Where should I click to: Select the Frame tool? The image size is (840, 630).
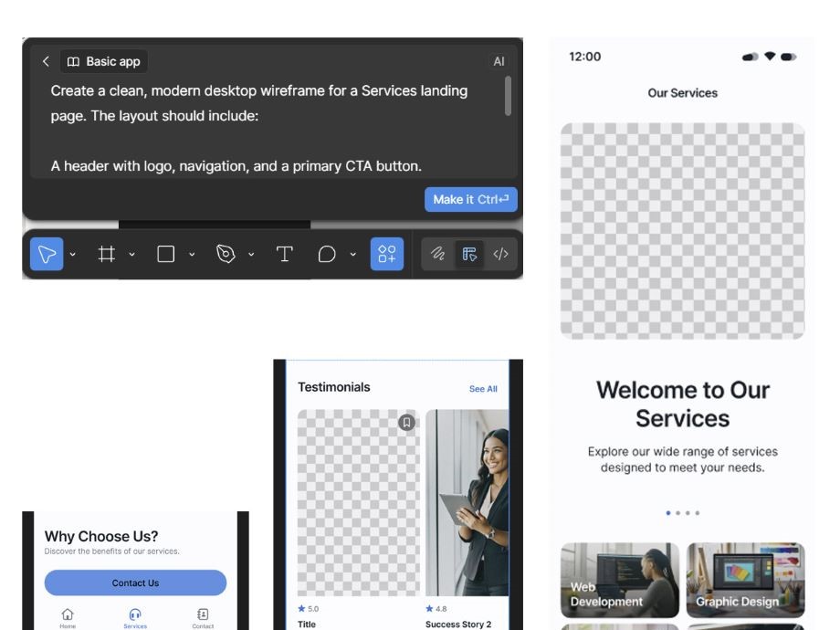tap(108, 254)
